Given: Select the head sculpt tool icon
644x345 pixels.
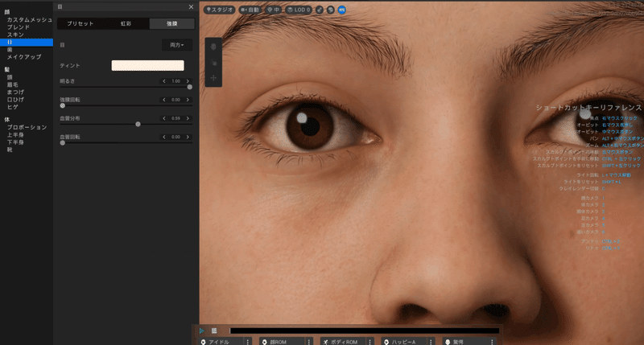Looking at the screenshot, I should tap(213, 47).
